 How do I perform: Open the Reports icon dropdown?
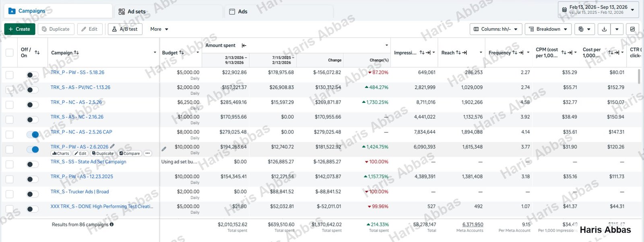tap(584, 29)
